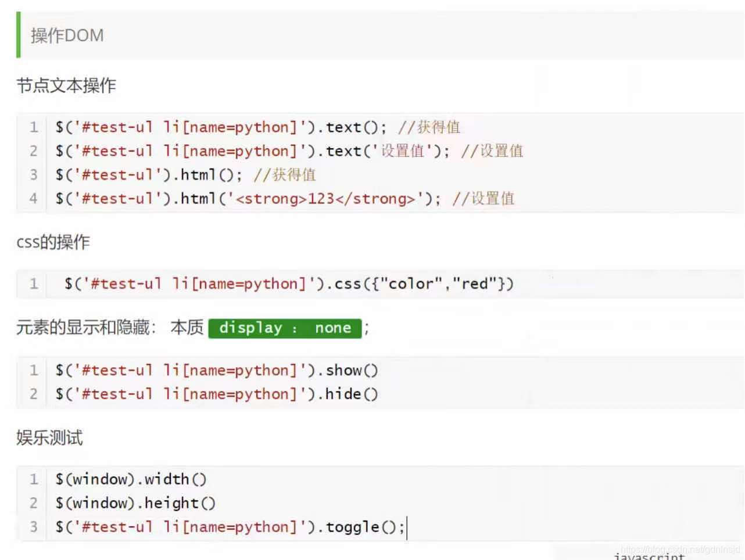Viewport: 745px width, 560px height.
Task: Click the $(window).height() line
Action: (x=135, y=503)
